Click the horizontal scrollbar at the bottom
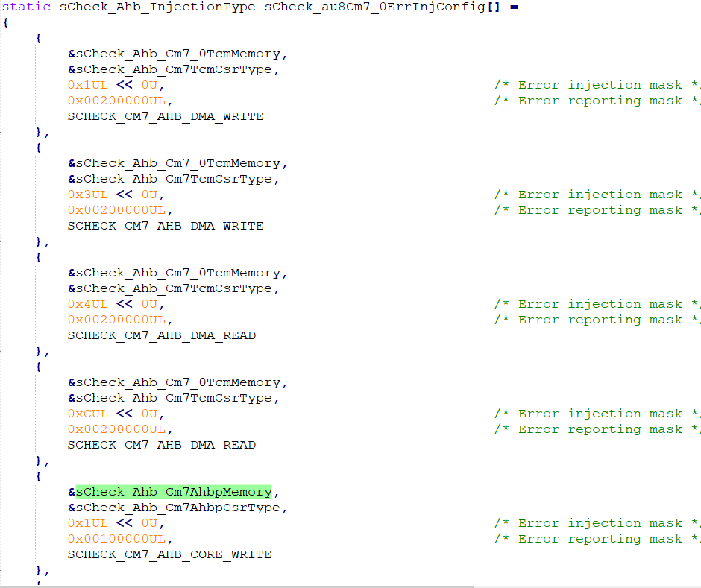Screen dimensions: 701x588 pyautogui.click(x=237, y=587)
